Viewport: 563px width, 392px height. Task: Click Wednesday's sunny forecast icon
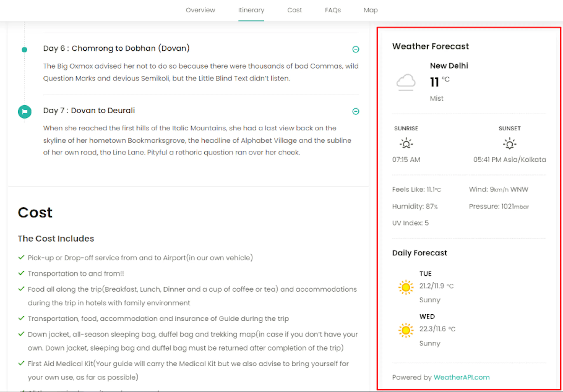click(x=406, y=330)
